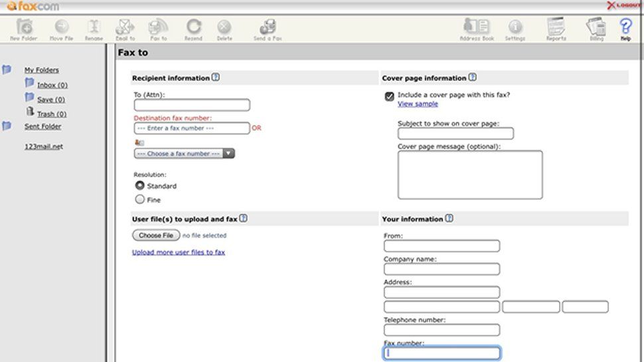
Task: Click the Send a Fax icon
Action: coord(268,27)
